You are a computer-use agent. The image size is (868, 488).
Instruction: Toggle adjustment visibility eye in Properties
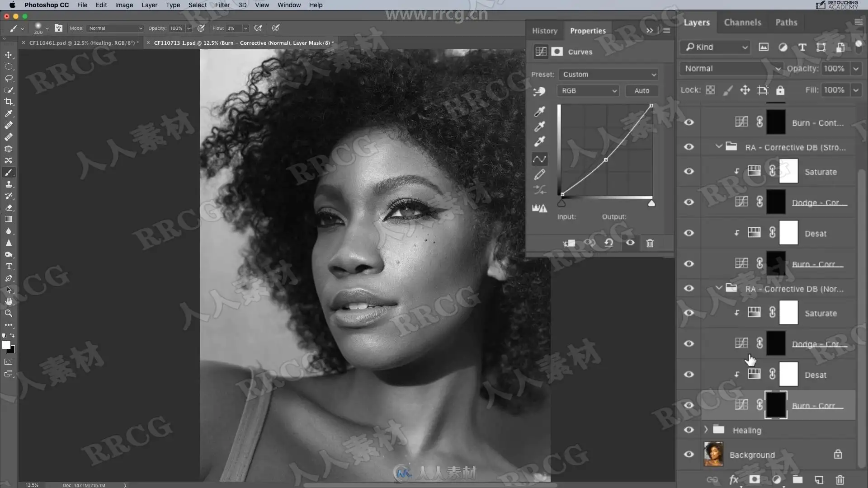[630, 243]
